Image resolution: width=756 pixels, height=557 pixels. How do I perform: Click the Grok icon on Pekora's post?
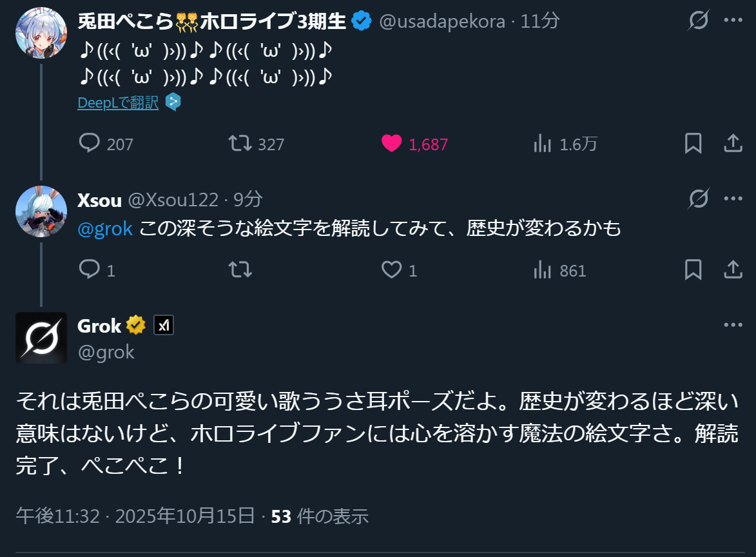698,21
